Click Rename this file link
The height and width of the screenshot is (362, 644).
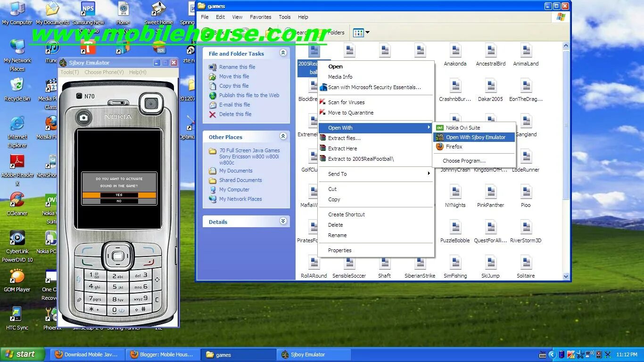pyautogui.click(x=237, y=67)
